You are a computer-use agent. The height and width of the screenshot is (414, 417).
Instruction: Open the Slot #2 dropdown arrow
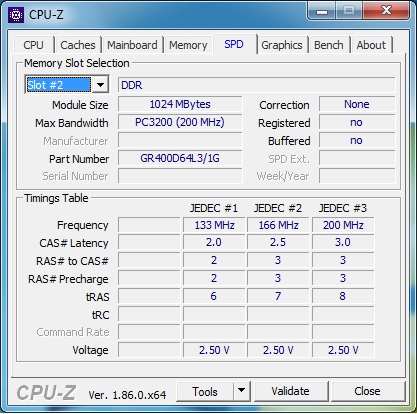(x=100, y=85)
